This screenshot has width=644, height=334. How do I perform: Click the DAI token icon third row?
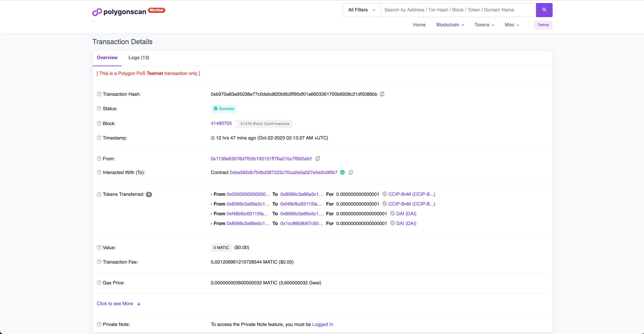tap(392, 213)
